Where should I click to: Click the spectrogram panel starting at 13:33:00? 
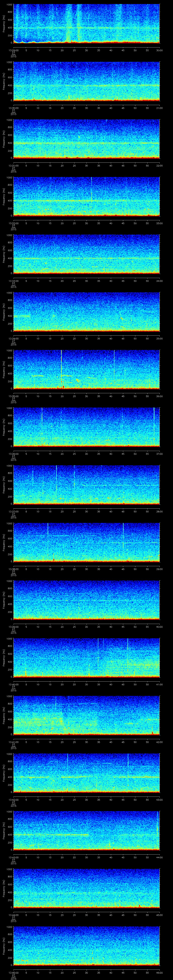point(87,254)
